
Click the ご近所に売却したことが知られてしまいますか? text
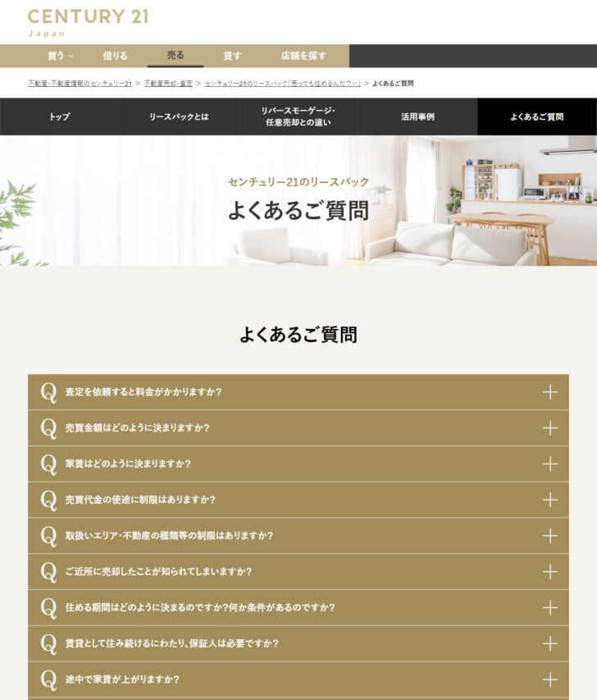click(x=158, y=571)
